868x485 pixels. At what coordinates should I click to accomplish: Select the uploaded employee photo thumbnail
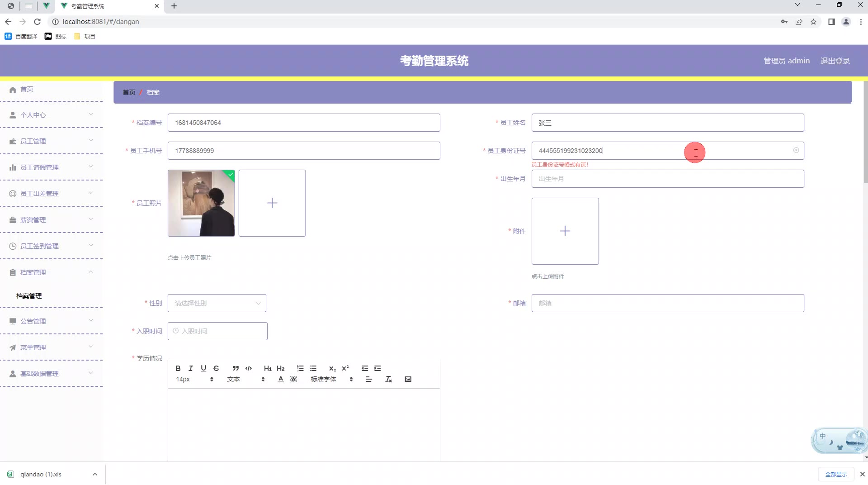[x=201, y=203]
